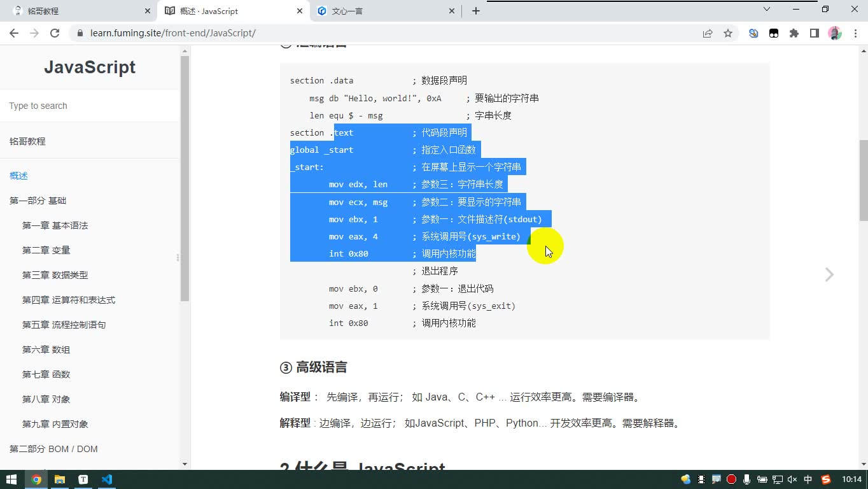Open 第五章 流程控制语句 in the sidebar
The width and height of the screenshot is (868, 489).
coord(64,325)
